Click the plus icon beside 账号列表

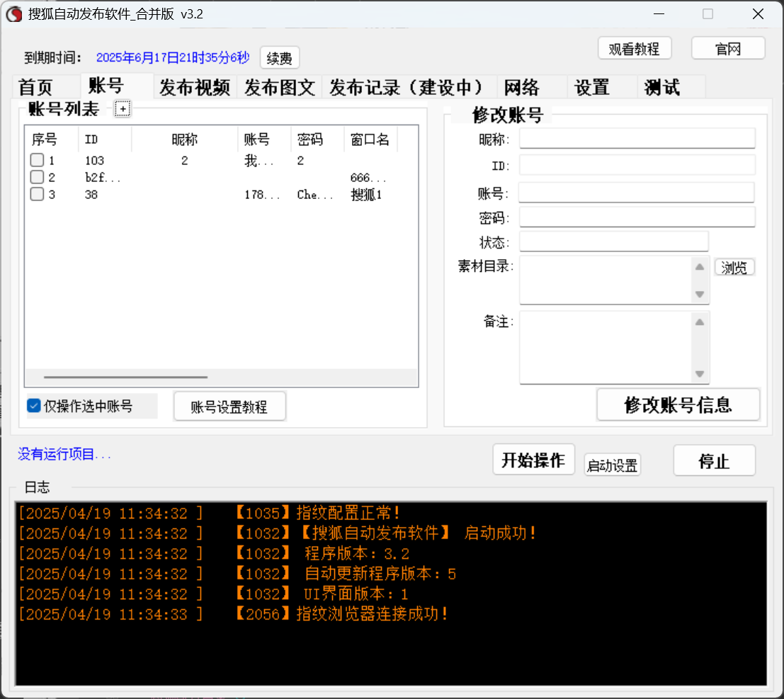click(123, 108)
